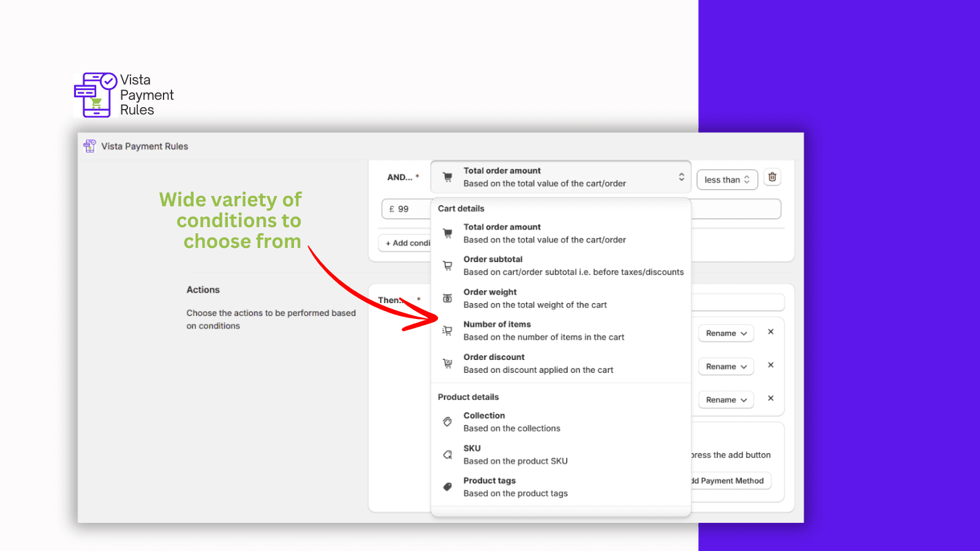Click the icon beside the SKU option
Viewport: 980px width, 551px height.
448,455
